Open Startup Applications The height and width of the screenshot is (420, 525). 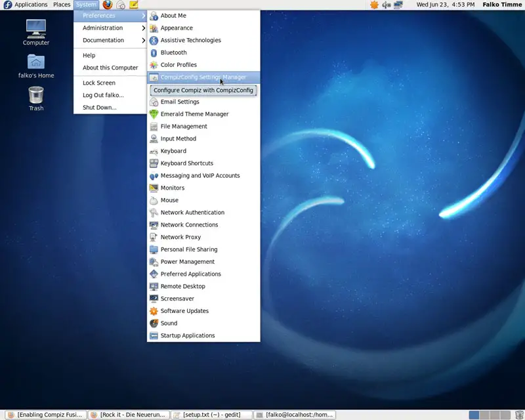(x=203, y=335)
